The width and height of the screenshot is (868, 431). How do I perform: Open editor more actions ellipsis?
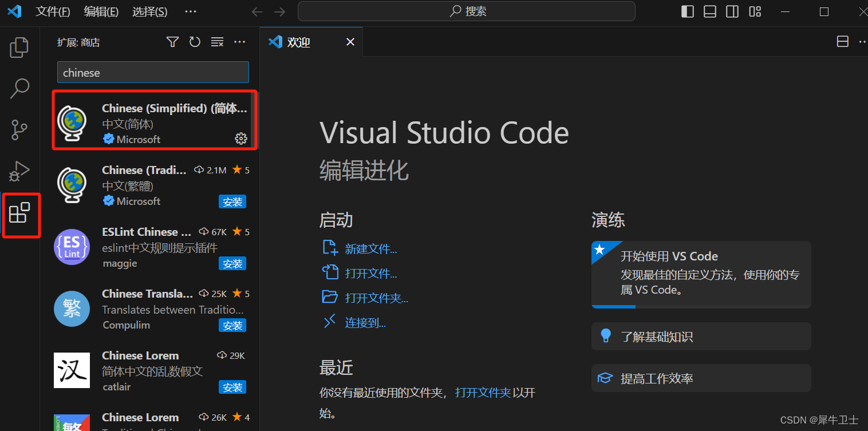tap(862, 42)
